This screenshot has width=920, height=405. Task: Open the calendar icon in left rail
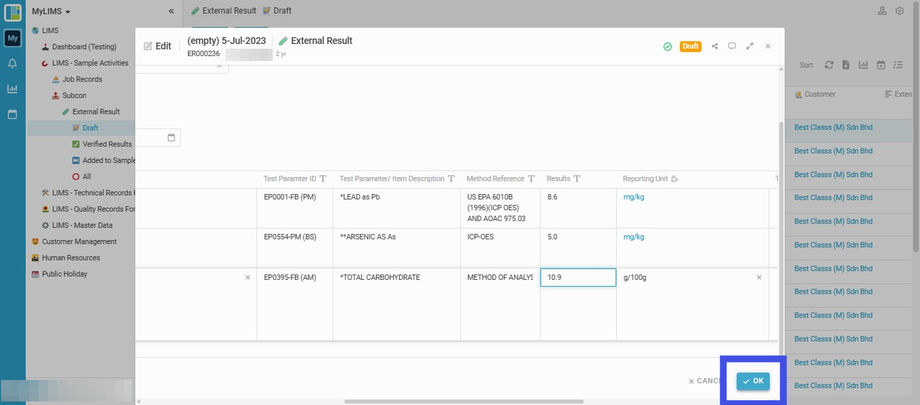coord(12,114)
